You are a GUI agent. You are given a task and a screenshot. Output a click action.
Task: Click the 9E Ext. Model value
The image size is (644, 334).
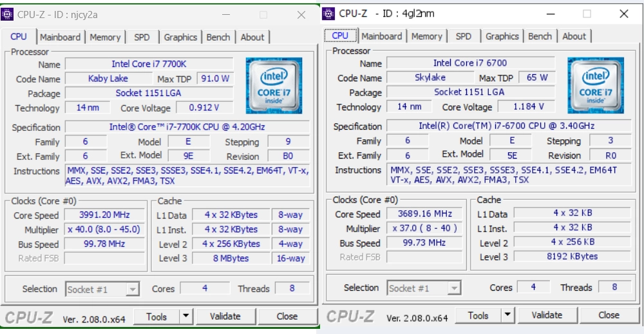click(x=189, y=156)
